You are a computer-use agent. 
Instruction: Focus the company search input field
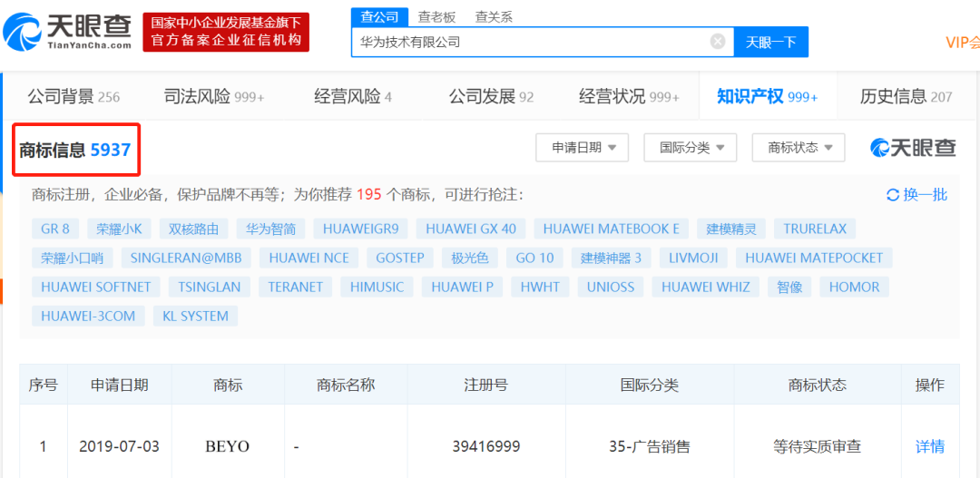[542, 42]
